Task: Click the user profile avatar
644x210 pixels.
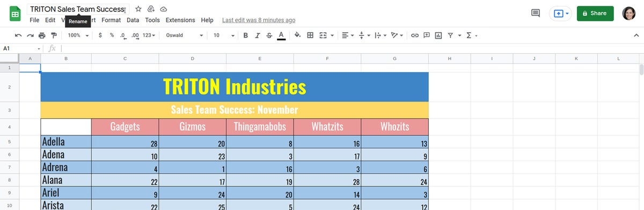Action: [629, 14]
